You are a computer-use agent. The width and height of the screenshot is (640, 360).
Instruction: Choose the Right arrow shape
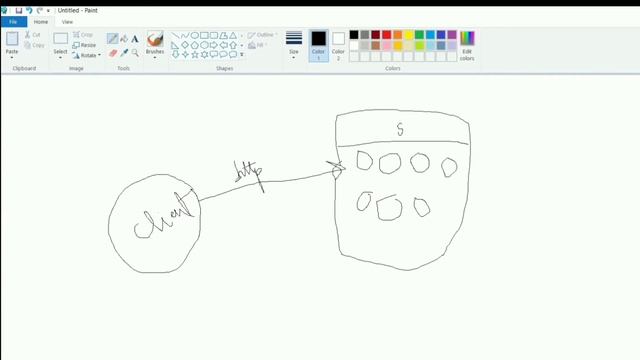(x=213, y=45)
